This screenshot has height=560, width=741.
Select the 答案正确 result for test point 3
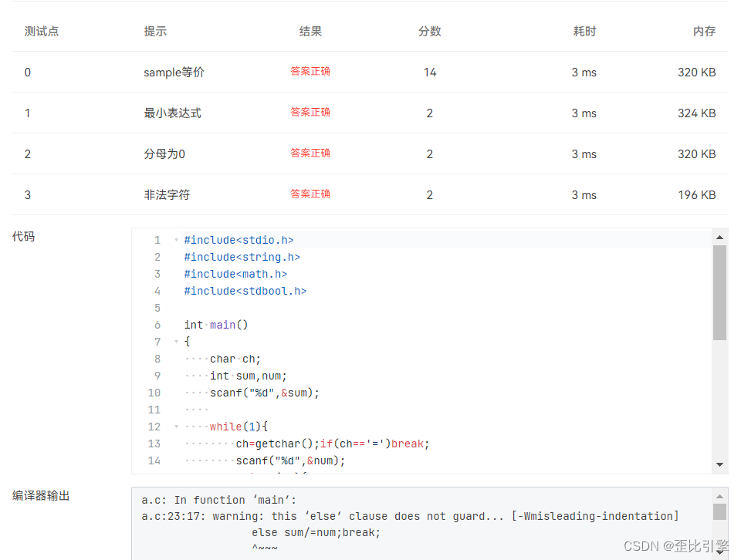(310, 194)
